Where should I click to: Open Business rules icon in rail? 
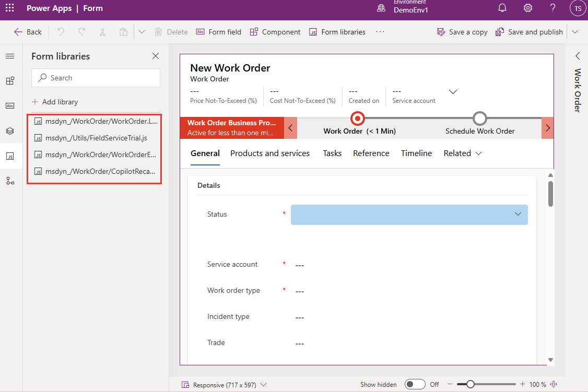[10, 181]
